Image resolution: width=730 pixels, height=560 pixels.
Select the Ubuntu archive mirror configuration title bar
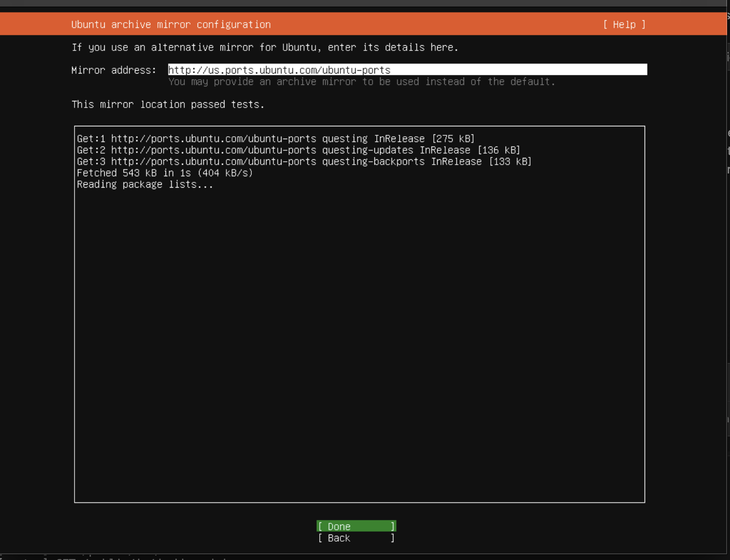172,24
